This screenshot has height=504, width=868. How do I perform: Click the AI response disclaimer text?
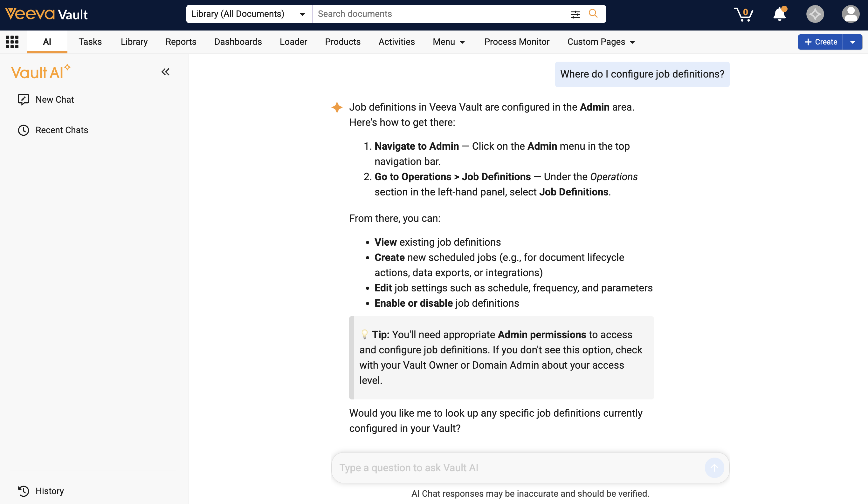pyautogui.click(x=530, y=494)
